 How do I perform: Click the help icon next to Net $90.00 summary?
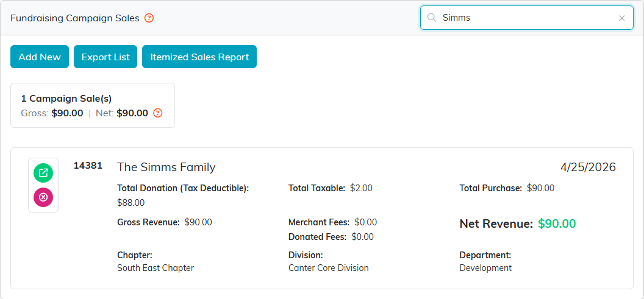point(158,113)
